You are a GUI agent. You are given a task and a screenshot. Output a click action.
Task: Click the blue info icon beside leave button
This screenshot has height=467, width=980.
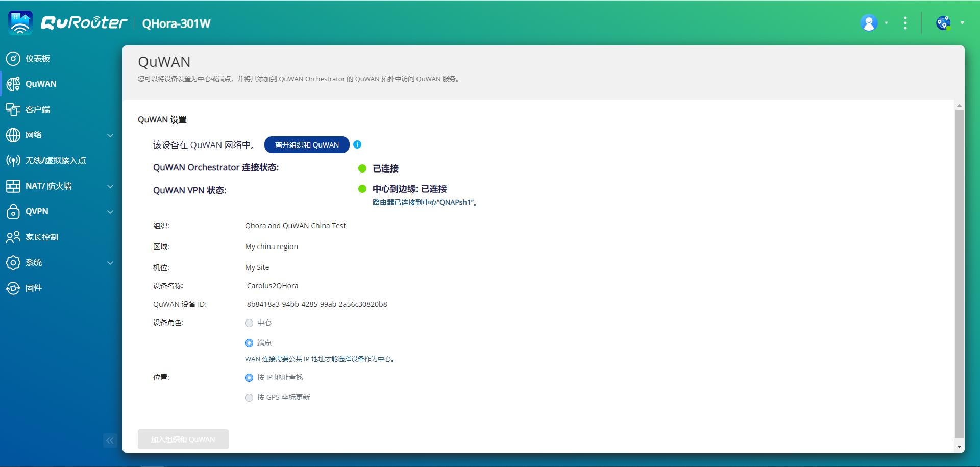click(x=357, y=145)
